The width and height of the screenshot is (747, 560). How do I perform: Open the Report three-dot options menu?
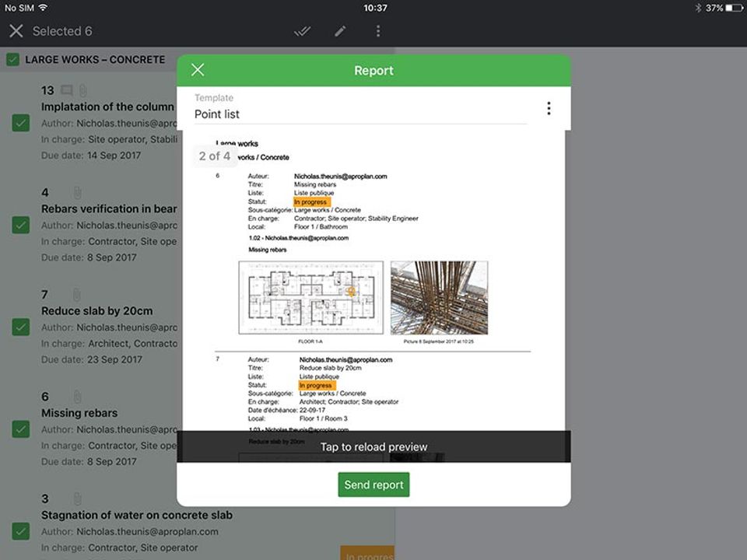[549, 109]
